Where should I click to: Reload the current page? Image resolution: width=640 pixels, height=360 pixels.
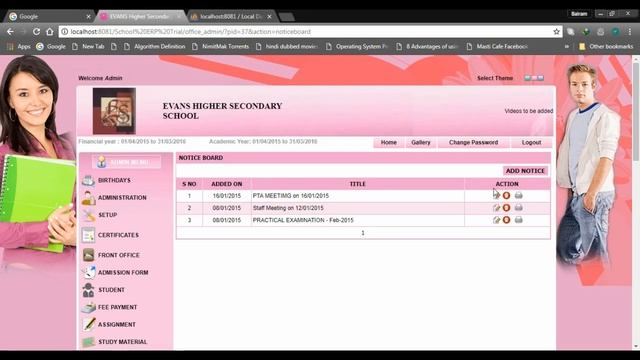click(36, 31)
